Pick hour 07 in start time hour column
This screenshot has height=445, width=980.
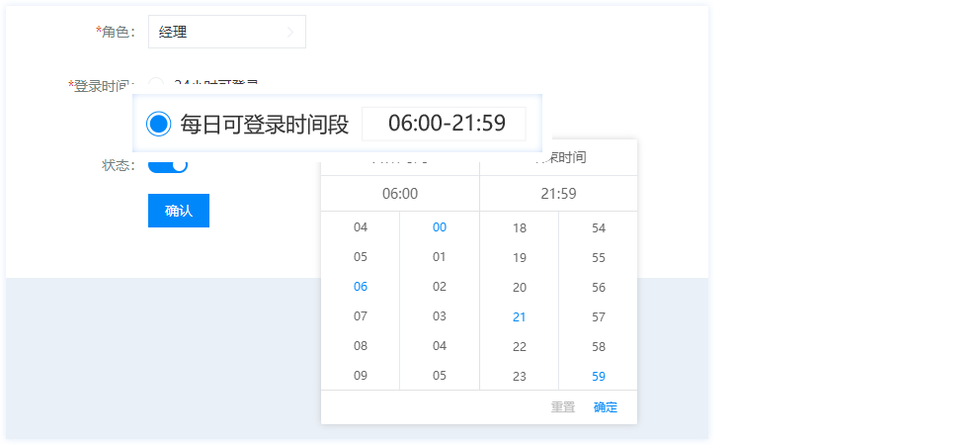coord(361,316)
